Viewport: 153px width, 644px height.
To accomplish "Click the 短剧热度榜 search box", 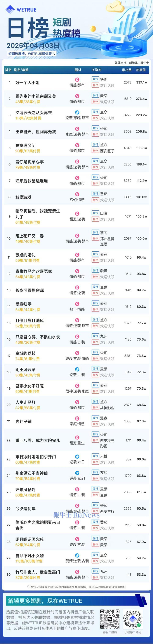I will coord(31,54).
